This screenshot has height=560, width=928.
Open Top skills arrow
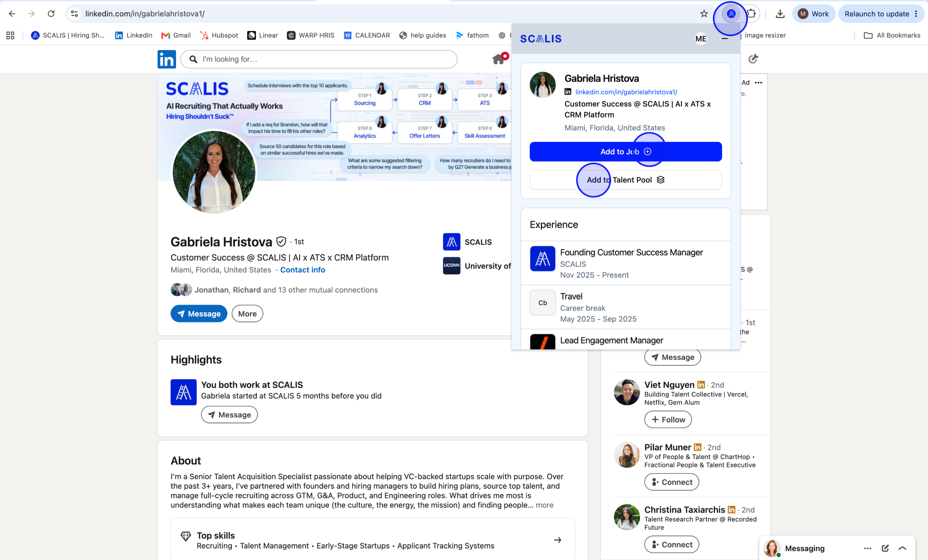[557, 540]
